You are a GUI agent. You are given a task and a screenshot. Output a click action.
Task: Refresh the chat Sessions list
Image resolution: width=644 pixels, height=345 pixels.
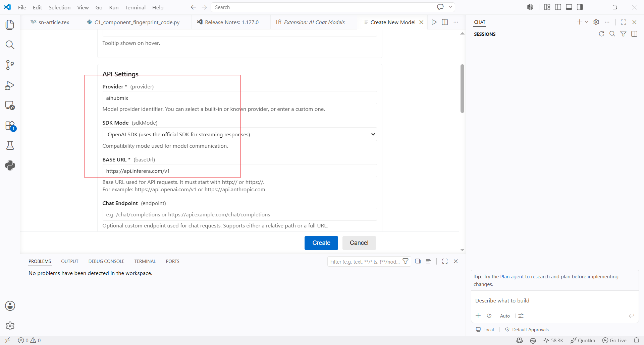(601, 34)
